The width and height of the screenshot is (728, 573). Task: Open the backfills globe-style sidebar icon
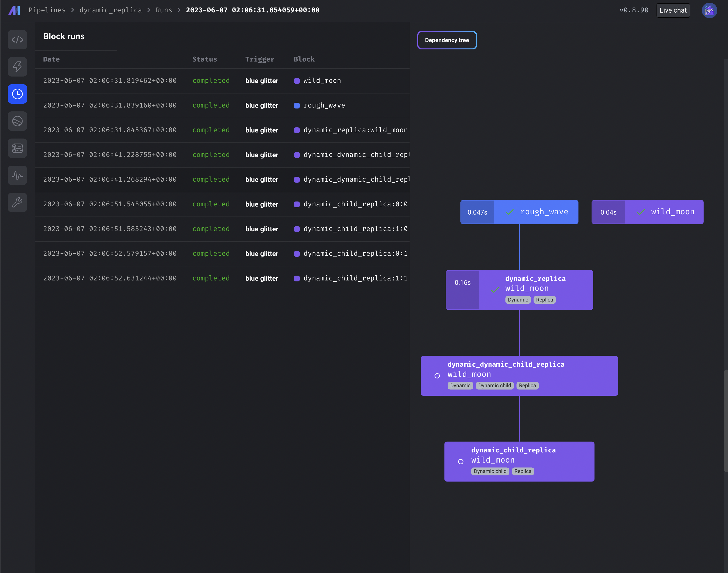coord(17,121)
